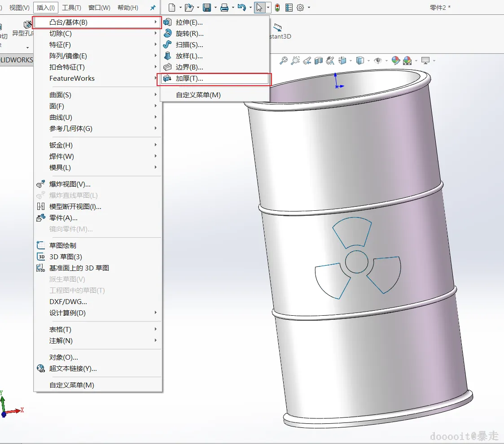The image size is (504, 444).
Task: Toggle the Hide/Show Items eye icon
Action: (x=377, y=61)
